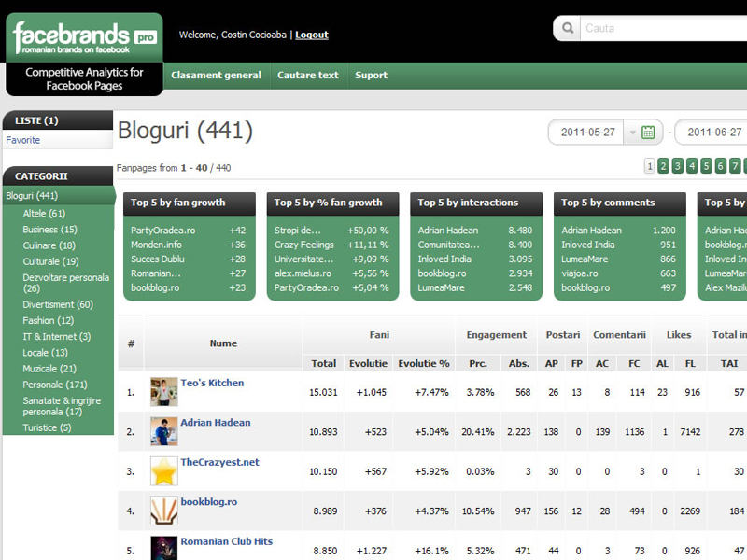Sort by Evolutie % column header
Viewport: 747px width, 560px height.
click(x=424, y=363)
